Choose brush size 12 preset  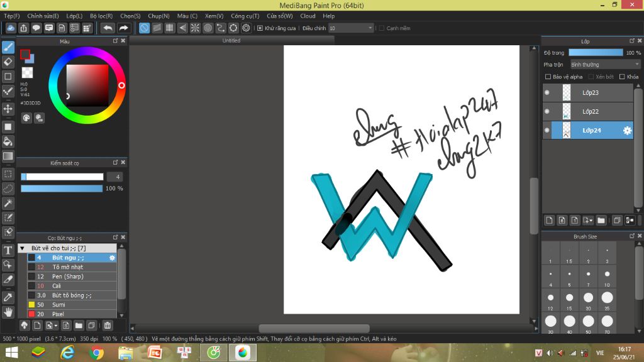[x=550, y=301]
